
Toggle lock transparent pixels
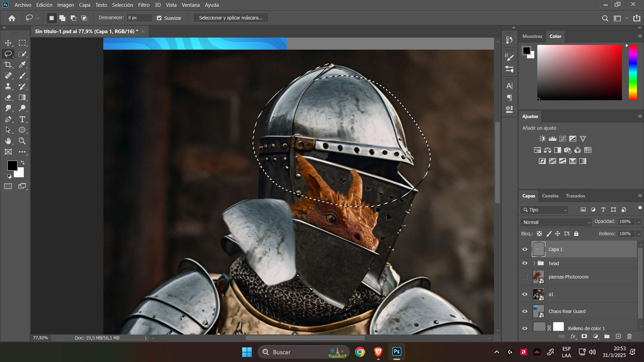[539, 234]
